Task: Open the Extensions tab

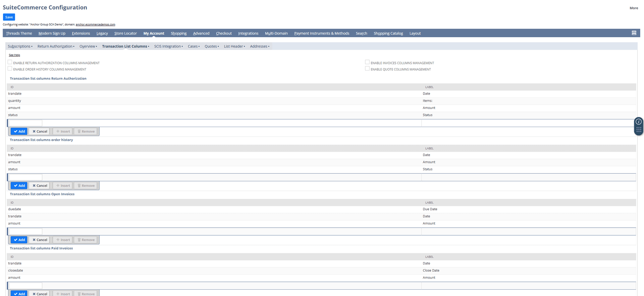Action: point(81,33)
